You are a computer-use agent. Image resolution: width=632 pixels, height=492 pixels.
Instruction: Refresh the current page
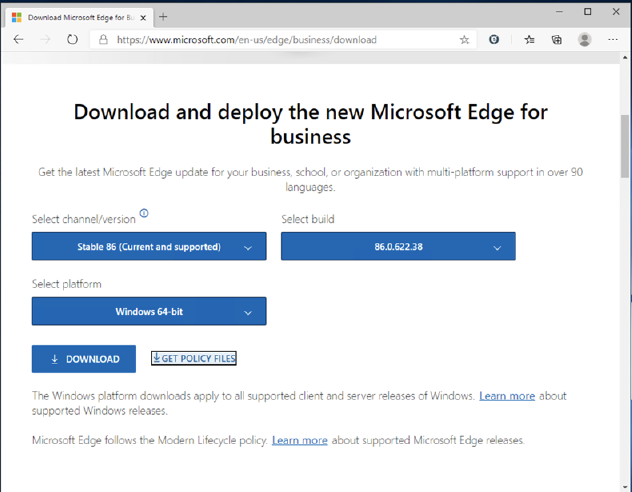(x=72, y=39)
